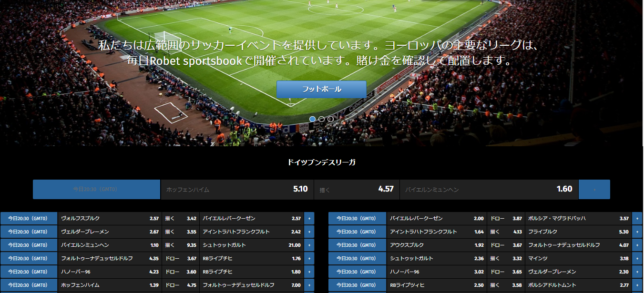Click plus icon on ヴォルフスブルク match row

click(x=309, y=218)
